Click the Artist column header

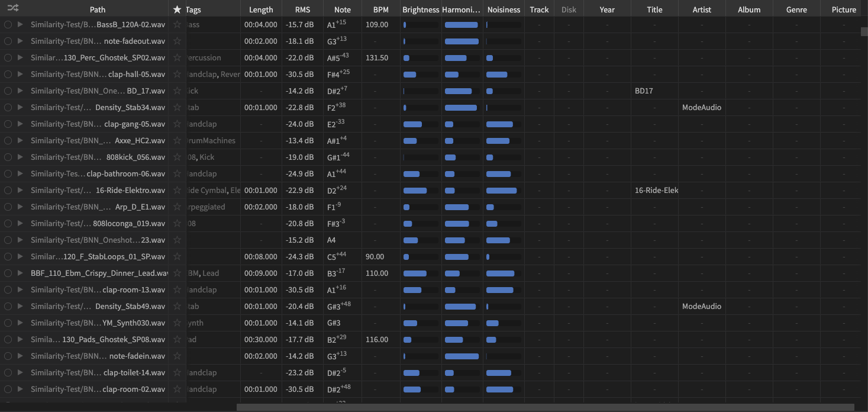702,9
